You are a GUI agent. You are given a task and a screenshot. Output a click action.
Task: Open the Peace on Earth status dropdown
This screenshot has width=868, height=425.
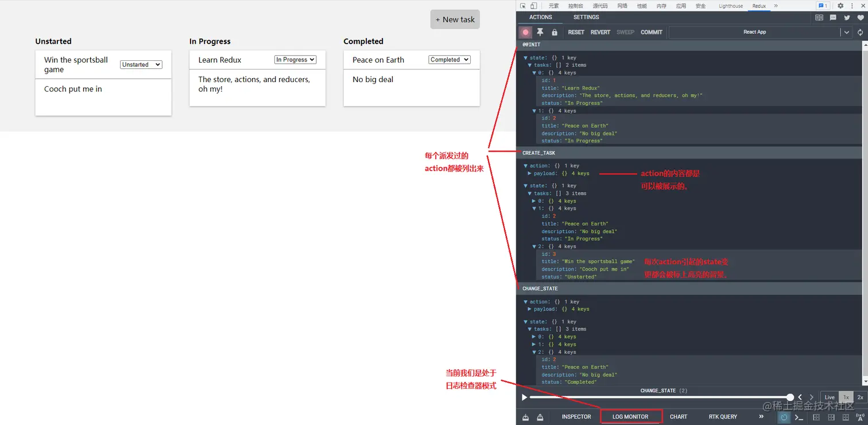click(x=449, y=59)
